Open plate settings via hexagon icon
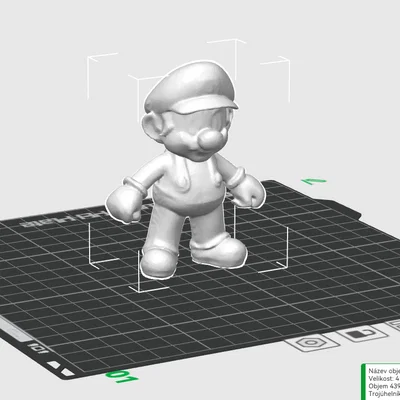 [311, 342]
